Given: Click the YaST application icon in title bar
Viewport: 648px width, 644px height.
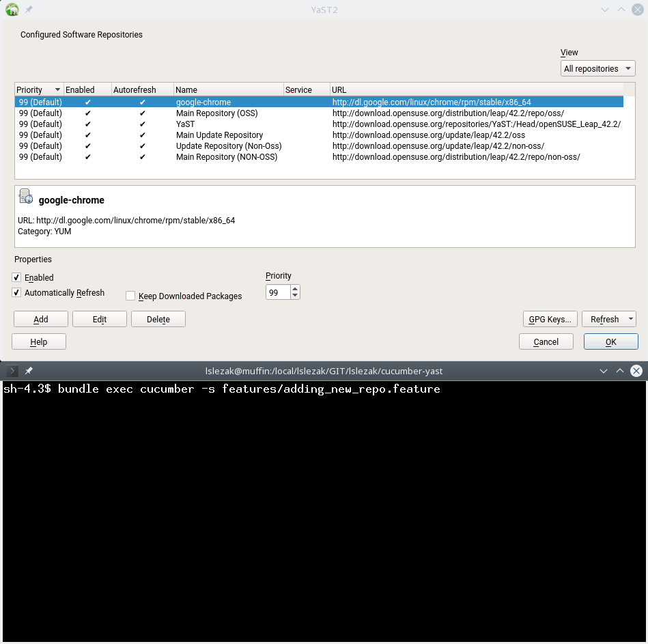Looking at the screenshot, I should [x=12, y=10].
